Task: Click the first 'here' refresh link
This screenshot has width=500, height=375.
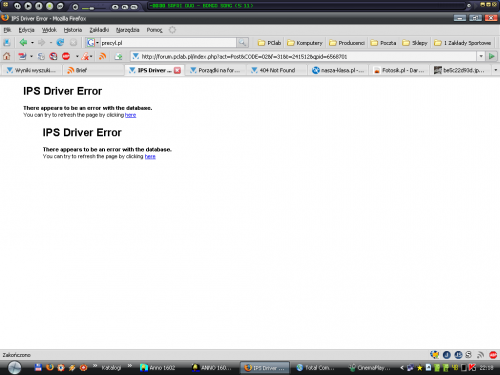Action: point(130,115)
